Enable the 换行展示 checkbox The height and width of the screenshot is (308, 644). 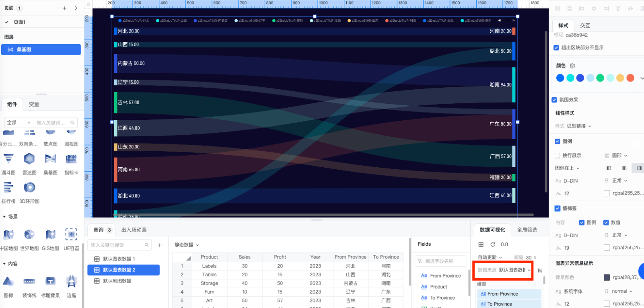click(558, 156)
